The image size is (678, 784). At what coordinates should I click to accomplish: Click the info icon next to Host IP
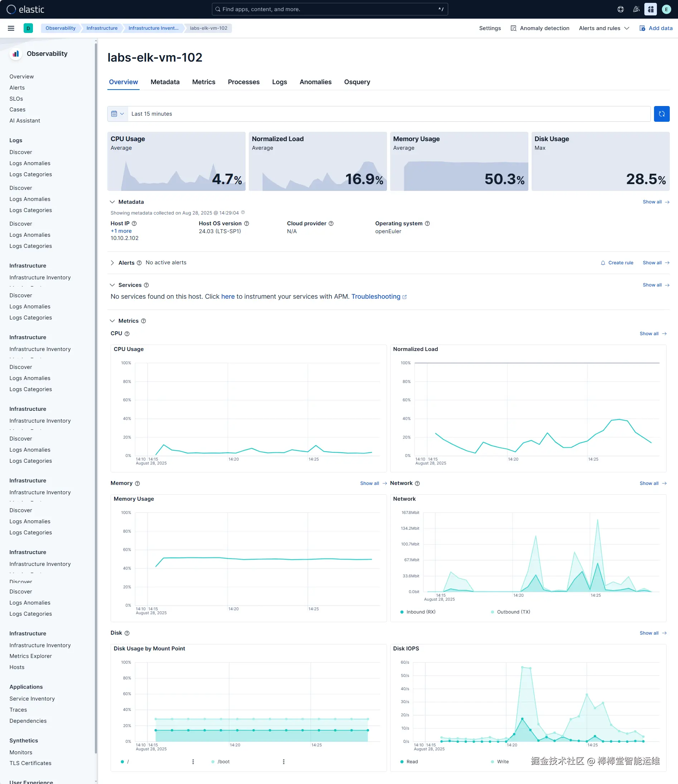(x=134, y=223)
